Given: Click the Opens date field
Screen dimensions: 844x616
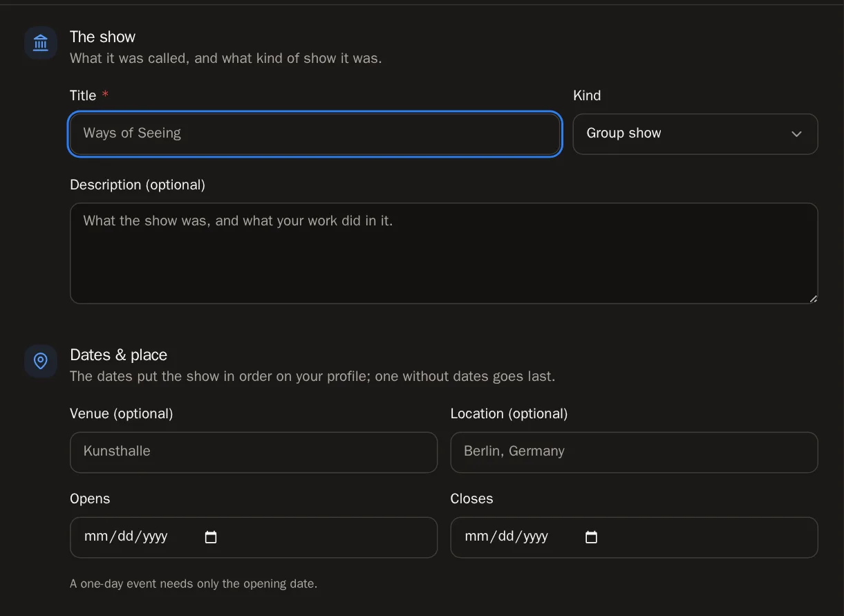Looking at the screenshot, I should click(254, 537).
